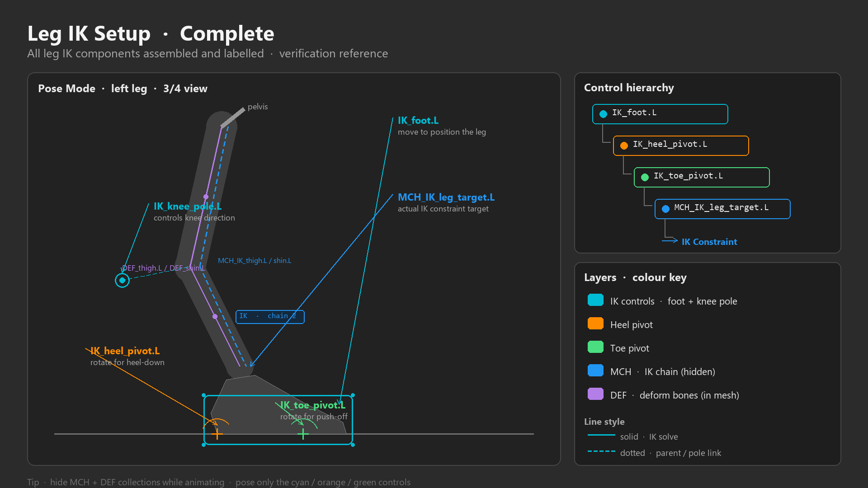This screenshot has width=868, height=488.
Task: Click the cyan IK controls colour swatch
Action: click(595, 300)
